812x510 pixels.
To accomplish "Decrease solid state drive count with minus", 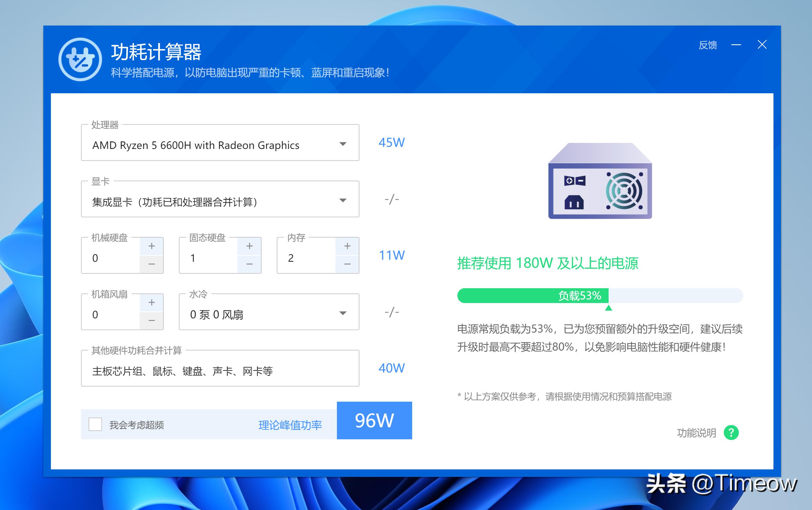I will coord(249,264).
